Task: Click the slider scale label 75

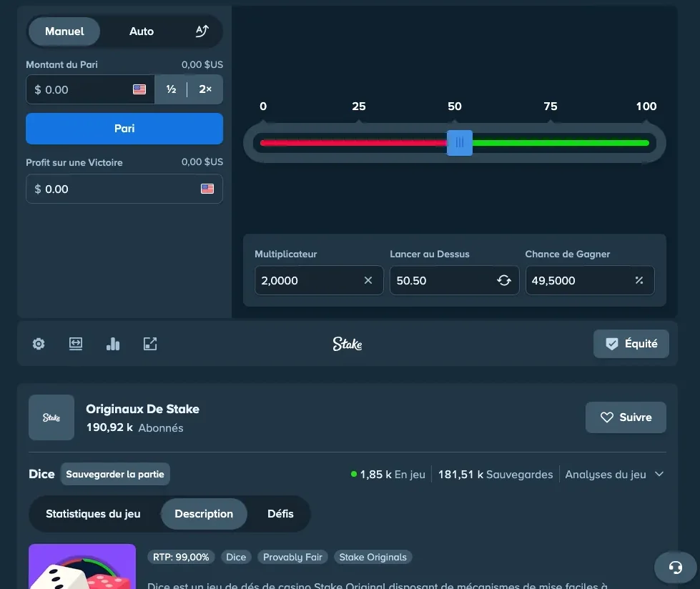Action: click(550, 107)
